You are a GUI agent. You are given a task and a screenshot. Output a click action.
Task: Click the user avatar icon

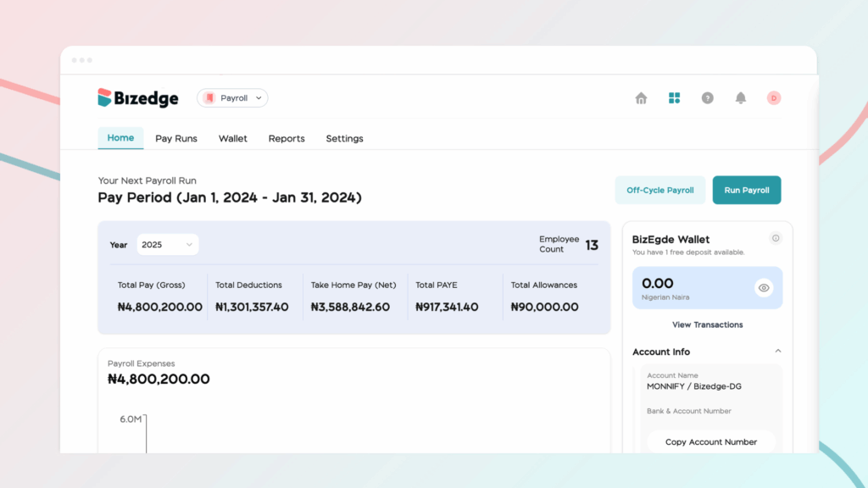point(773,98)
